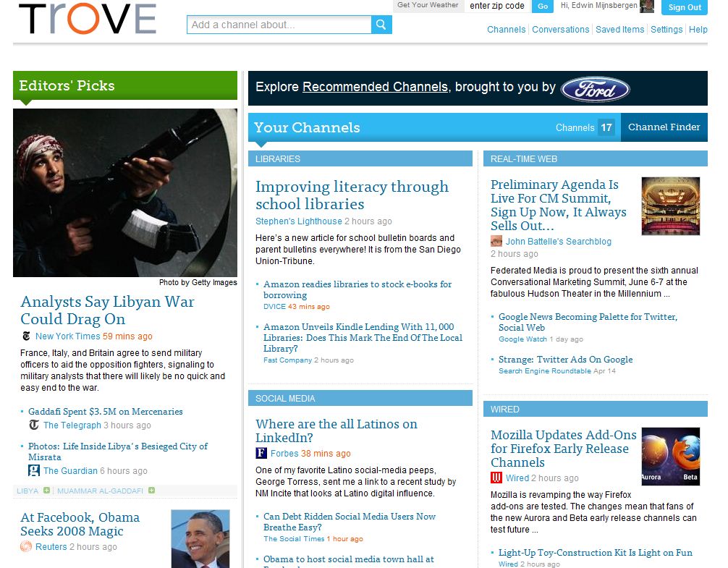Follow the Recommended Channels link

click(375, 87)
